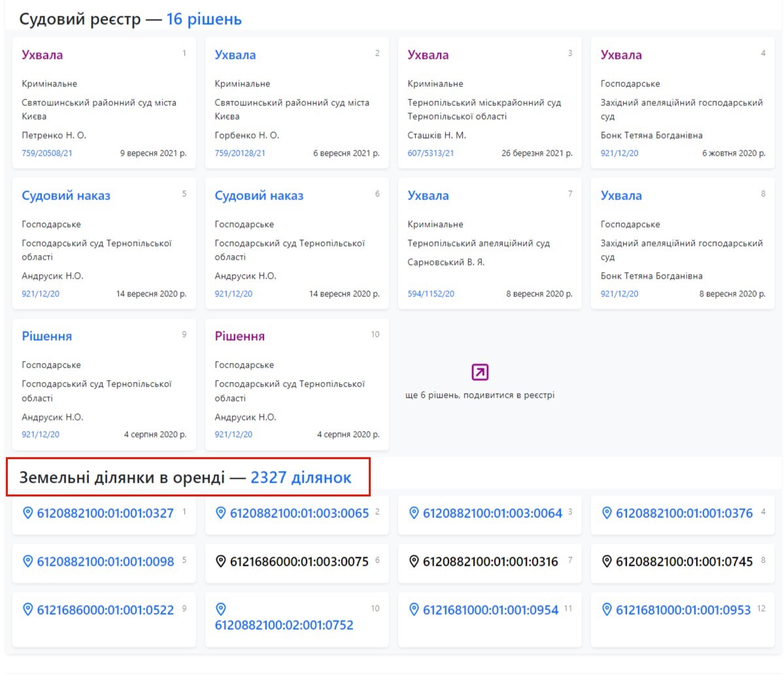Open the external registry arrow icon
This screenshot has height=675, width=784.
[x=479, y=372]
